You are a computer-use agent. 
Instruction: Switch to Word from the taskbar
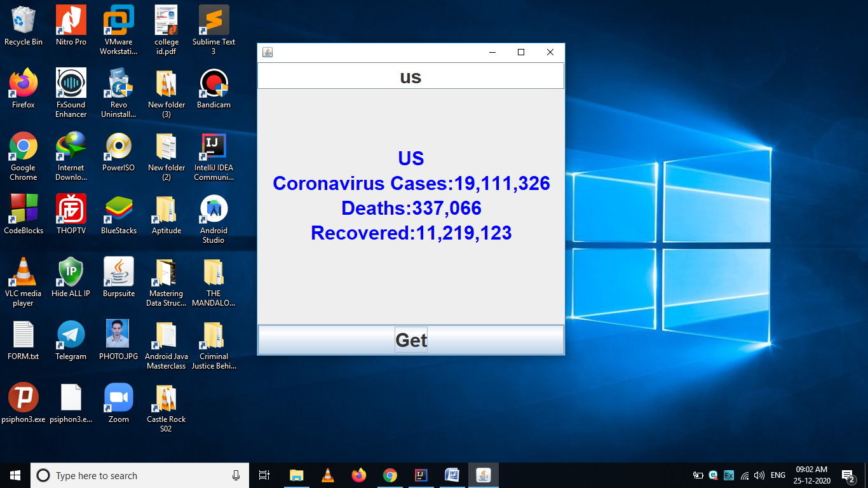[x=452, y=475]
